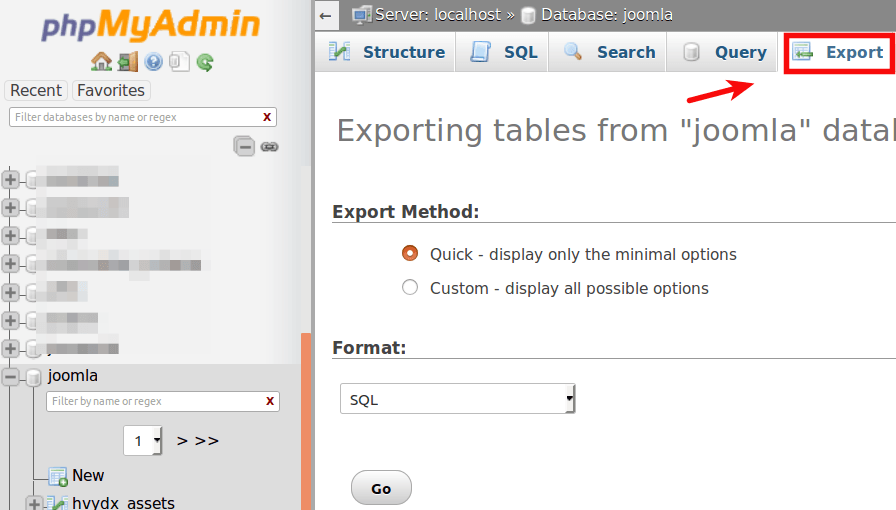Screen dimensions: 896x510
Task: Toggle link with main panel chain icon
Action: 270,147
